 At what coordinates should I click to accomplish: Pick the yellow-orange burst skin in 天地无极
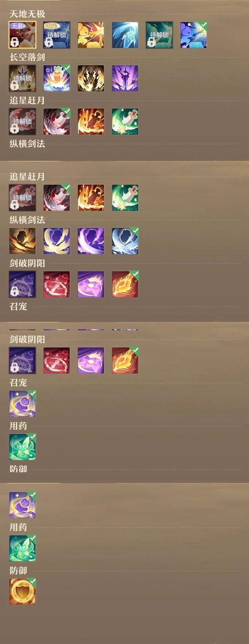[91, 35]
